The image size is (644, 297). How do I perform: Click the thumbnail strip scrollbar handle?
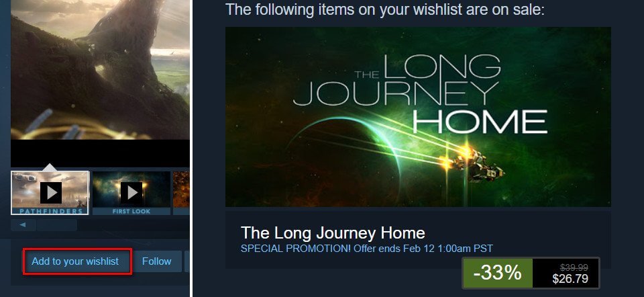point(56,224)
